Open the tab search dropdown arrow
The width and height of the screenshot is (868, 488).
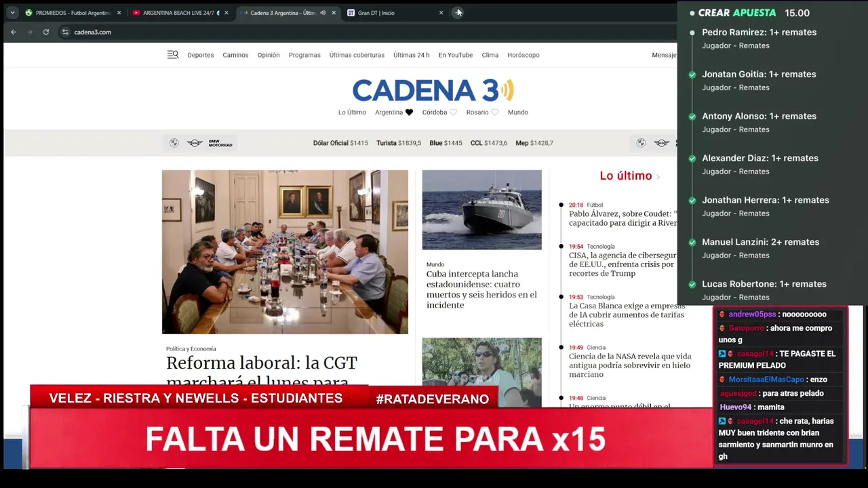(12, 12)
